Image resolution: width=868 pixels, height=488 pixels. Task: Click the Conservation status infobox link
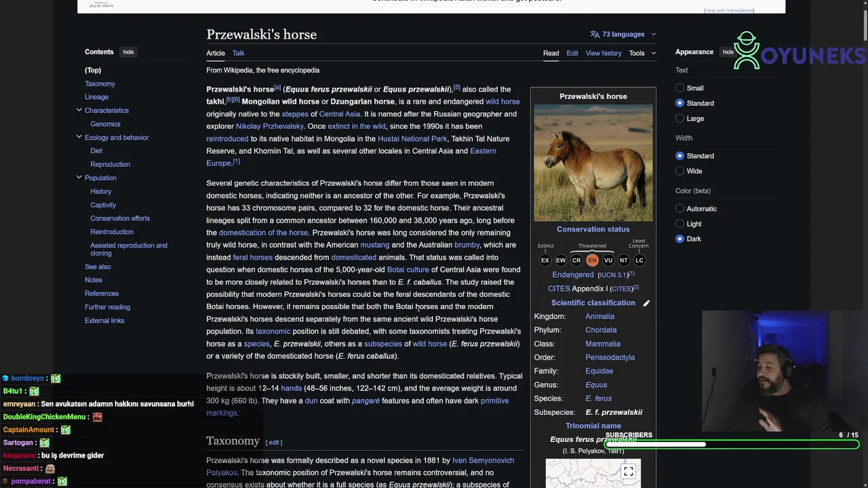(593, 229)
